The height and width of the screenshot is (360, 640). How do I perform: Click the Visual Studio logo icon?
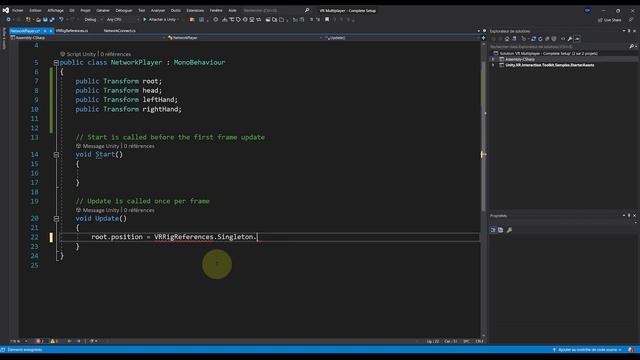[6, 10]
